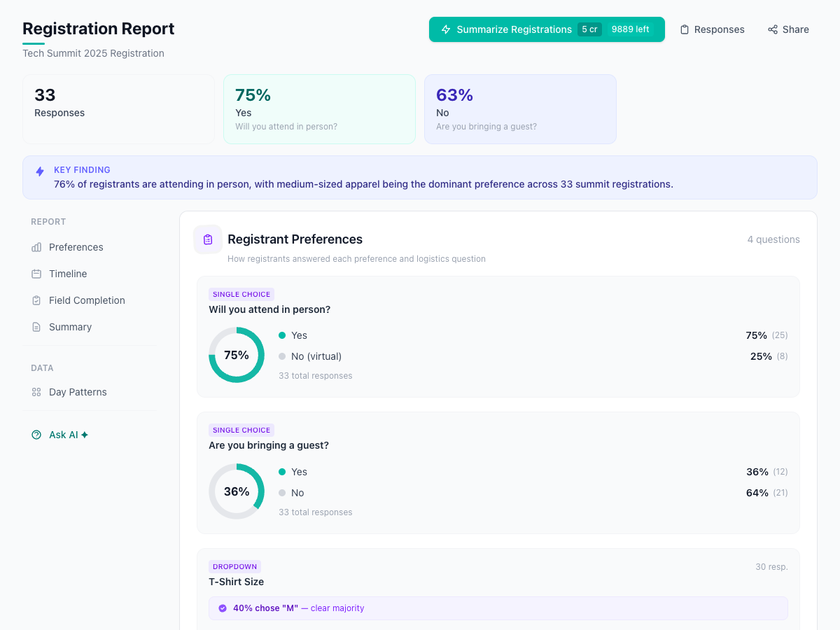
Task: Open the Responses view
Action: click(x=712, y=29)
